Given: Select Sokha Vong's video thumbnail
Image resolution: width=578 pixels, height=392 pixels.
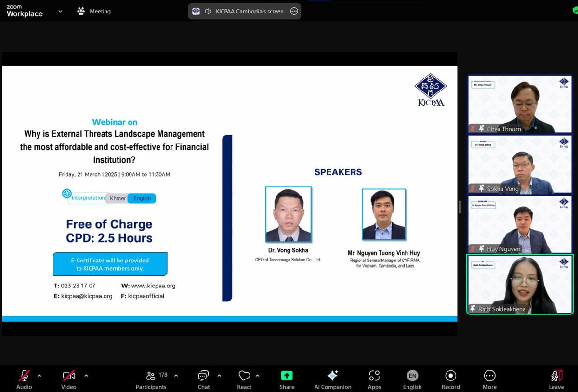Looking at the screenshot, I should tap(520, 164).
